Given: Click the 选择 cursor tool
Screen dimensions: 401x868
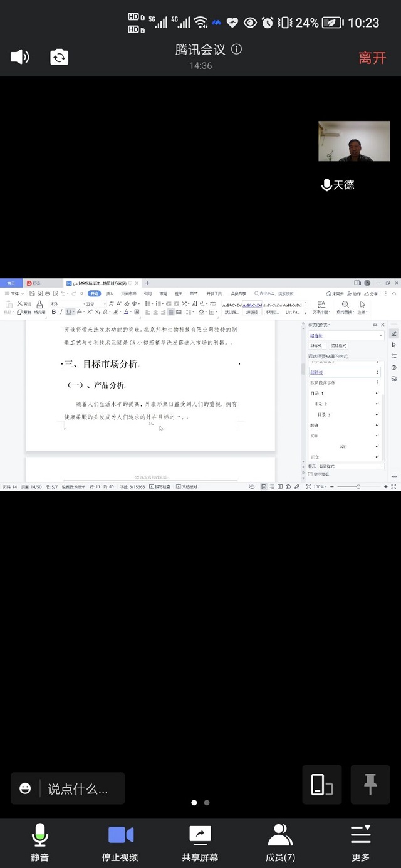Looking at the screenshot, I should point(362,308).
